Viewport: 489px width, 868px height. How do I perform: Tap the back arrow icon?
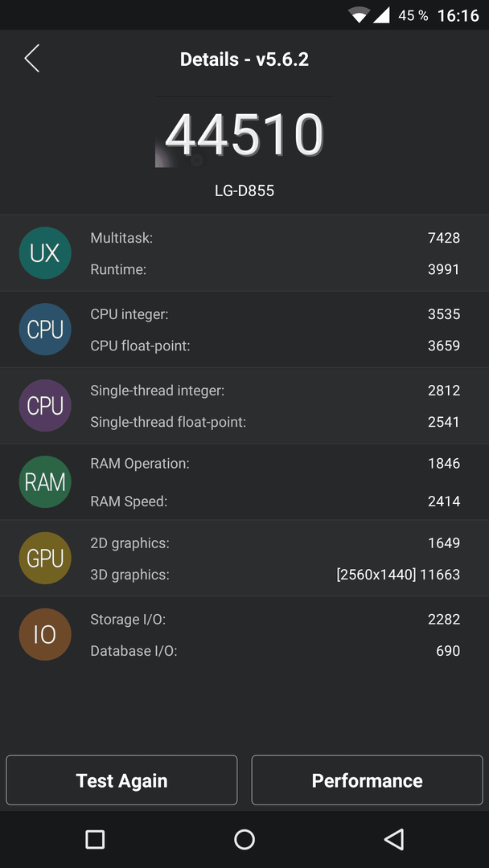pyautogui.click(x=31, y=58)
